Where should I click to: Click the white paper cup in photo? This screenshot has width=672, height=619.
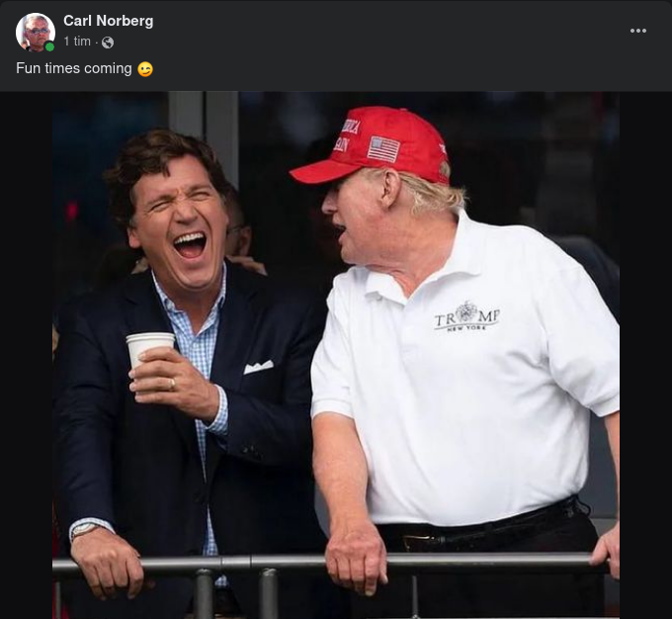pyautogui.click(x=150, y=351)
